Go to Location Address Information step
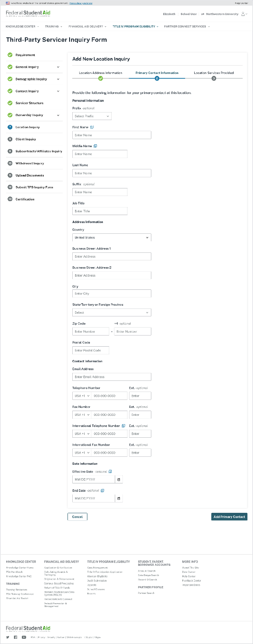 [100, 73]
